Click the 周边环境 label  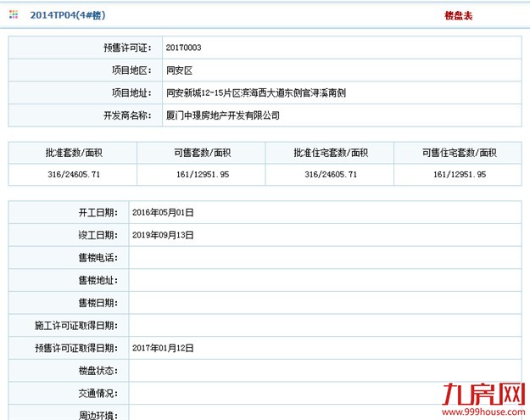98,415
